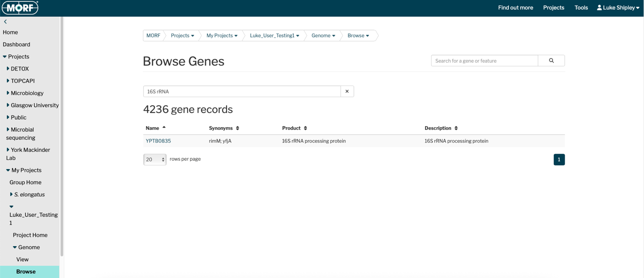This screenshot has width=644, height=278.
Task: Open the Luke Shipley user menu
Action: [618, 8]
